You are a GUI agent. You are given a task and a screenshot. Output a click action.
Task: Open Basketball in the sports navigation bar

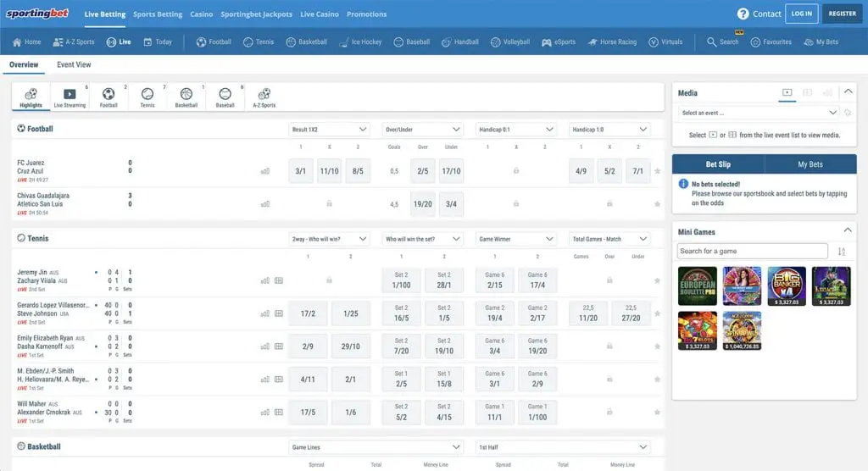click(x=307, y=42)
